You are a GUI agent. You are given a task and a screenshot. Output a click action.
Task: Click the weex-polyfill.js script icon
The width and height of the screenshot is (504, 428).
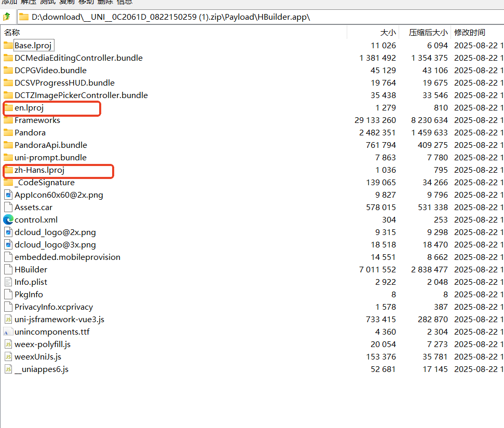click(x=8, y=344)
